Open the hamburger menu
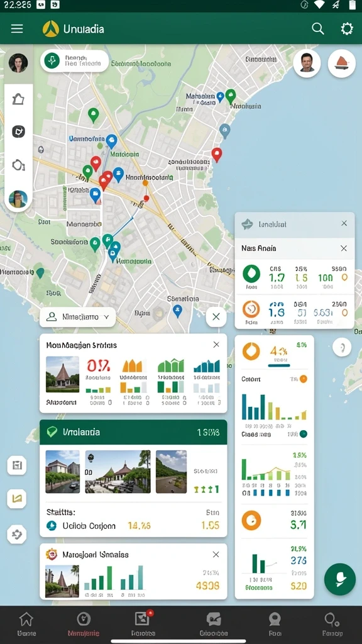This screenshot has height=644, width=362. pos(17,29)
